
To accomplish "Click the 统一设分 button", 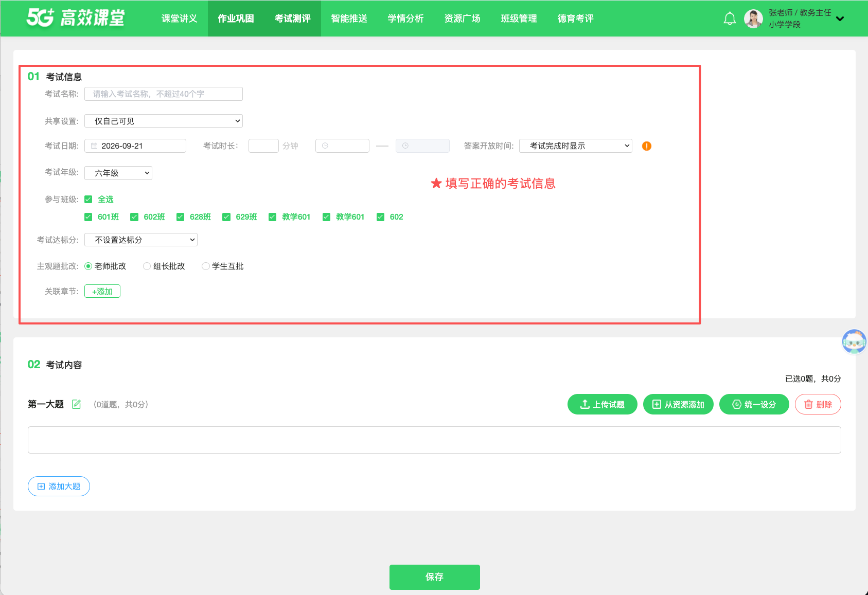I will pyautogui.click(x=754, y=404).
